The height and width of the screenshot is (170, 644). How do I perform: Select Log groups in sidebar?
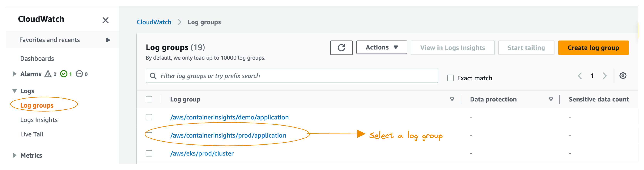tap(37, 105)
